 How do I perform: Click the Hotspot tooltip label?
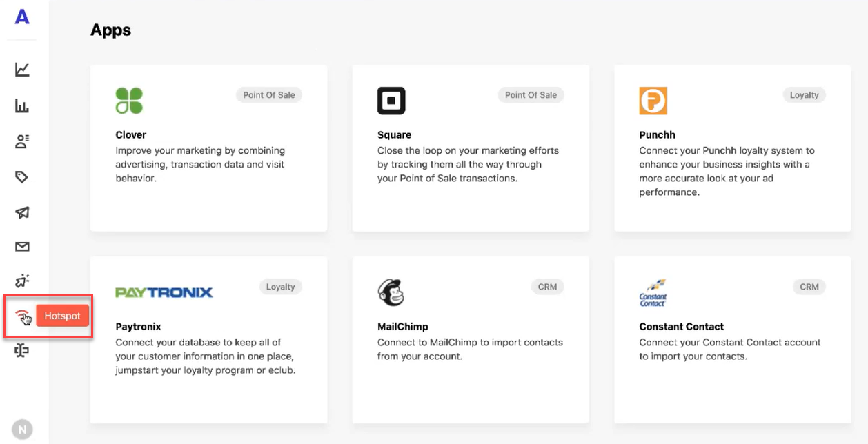(63, 316)
